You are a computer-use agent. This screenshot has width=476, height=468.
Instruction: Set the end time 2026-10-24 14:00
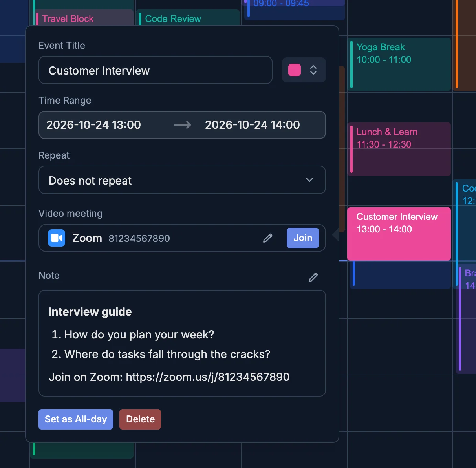coord(253,125)
